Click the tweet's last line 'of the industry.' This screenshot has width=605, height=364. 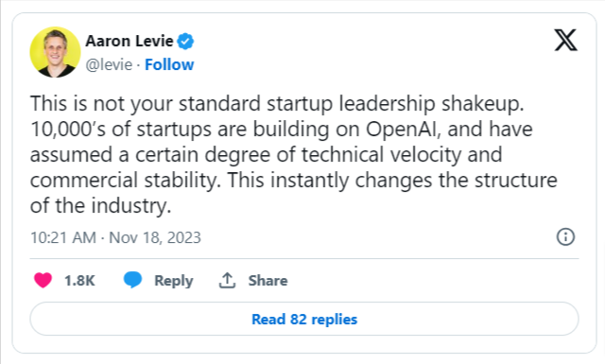click(101, 205)
